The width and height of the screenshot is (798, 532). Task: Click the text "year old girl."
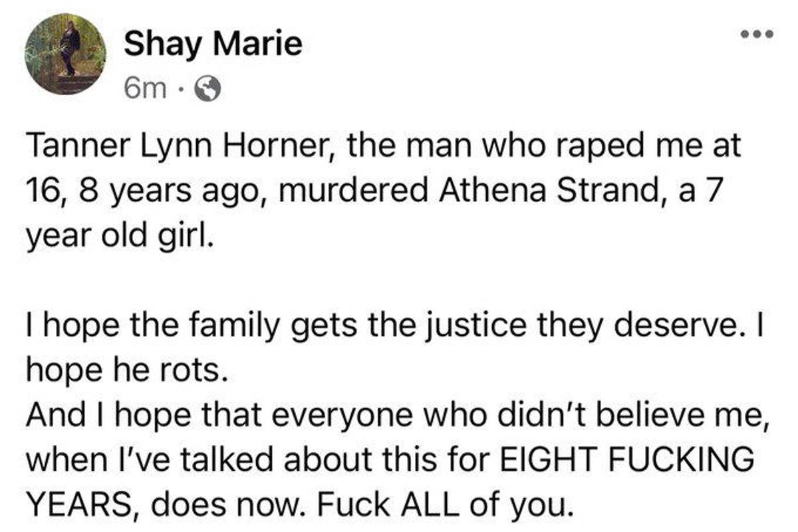[x=120, y=237]
